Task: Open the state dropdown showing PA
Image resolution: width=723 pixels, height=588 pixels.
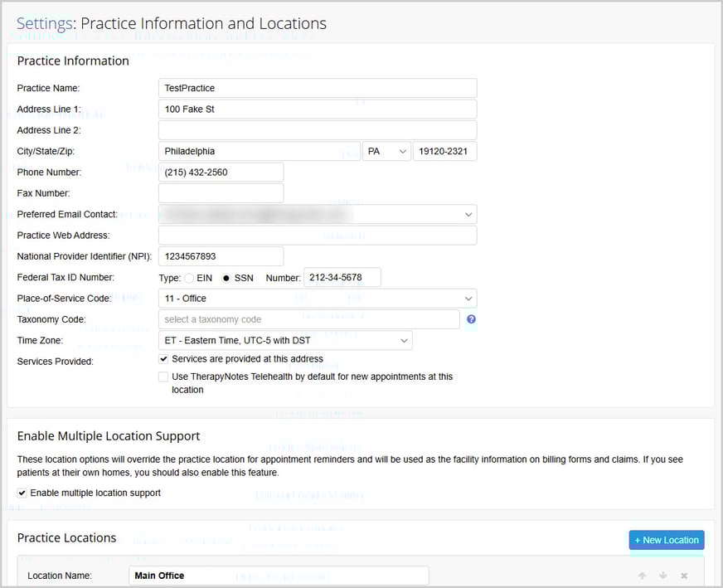Action: [386, 152]
